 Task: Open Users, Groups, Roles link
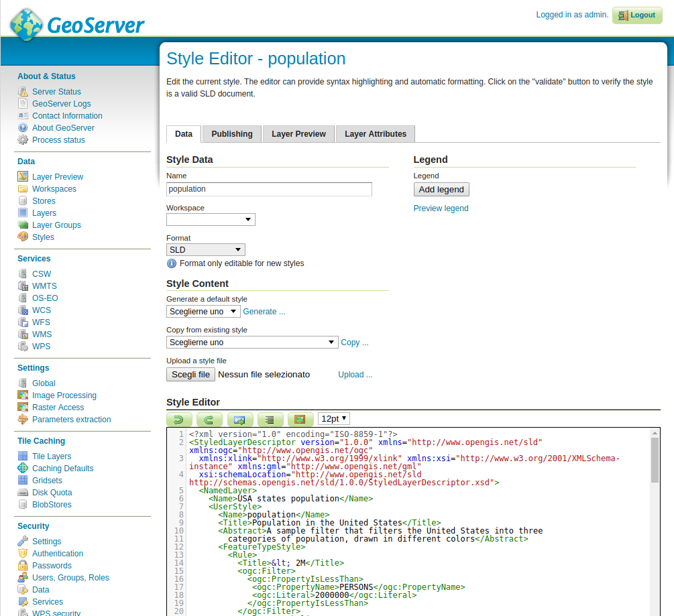click(70, 577)
